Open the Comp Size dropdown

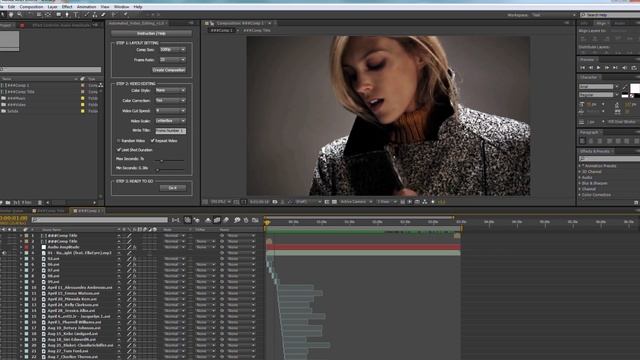coord(173,50)
